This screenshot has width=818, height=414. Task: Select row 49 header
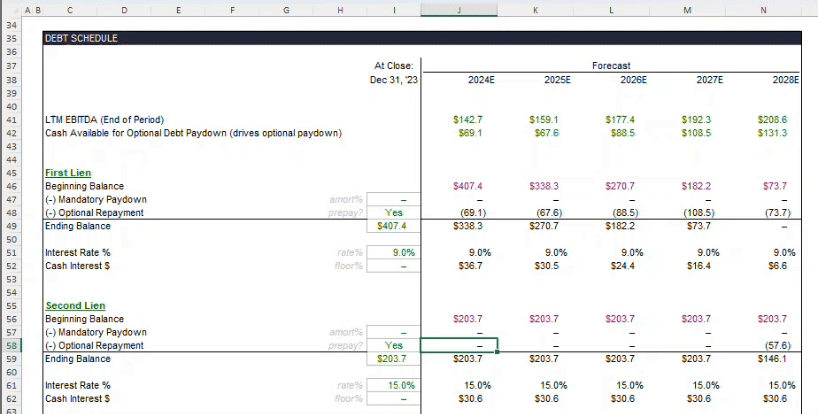coord(14,226)
